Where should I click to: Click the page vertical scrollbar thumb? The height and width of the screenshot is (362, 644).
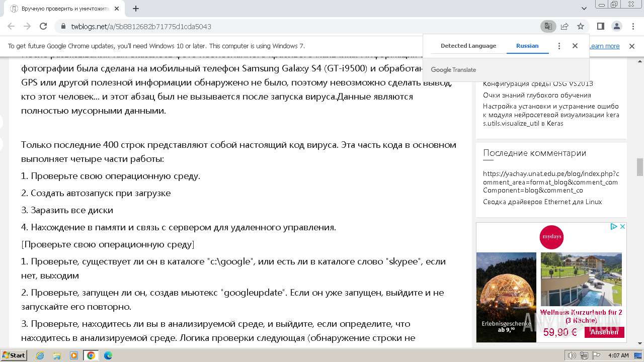click(x=640, y=167)
